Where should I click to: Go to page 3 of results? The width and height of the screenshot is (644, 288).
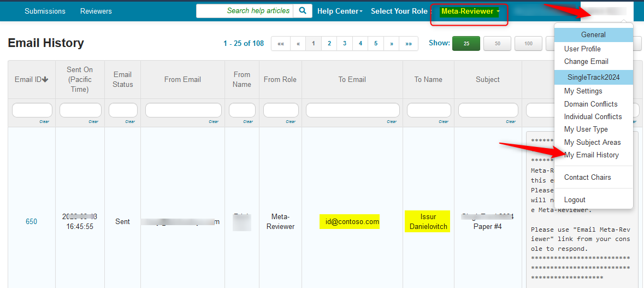[x=345, y=44]
